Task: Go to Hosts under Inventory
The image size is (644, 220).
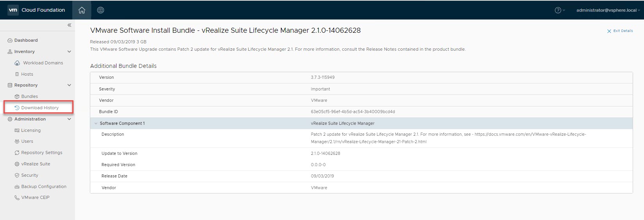Action: [x=27, y=74]
